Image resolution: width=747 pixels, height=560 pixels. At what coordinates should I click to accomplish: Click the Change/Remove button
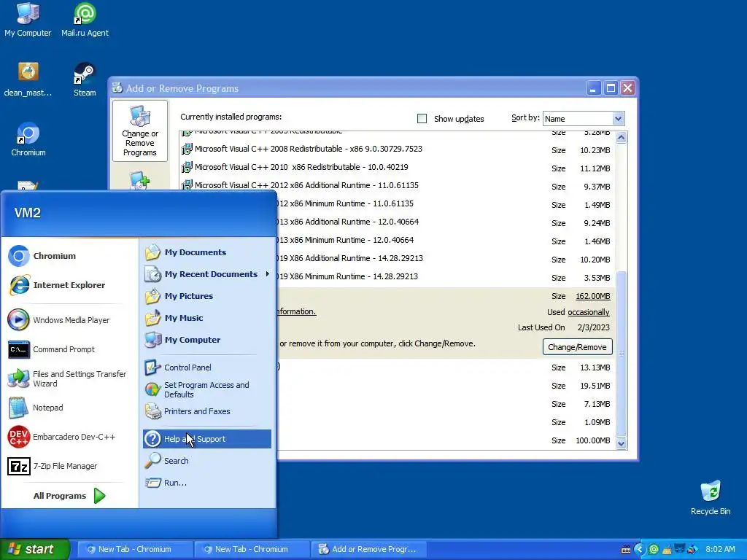(x=577, y=346)
